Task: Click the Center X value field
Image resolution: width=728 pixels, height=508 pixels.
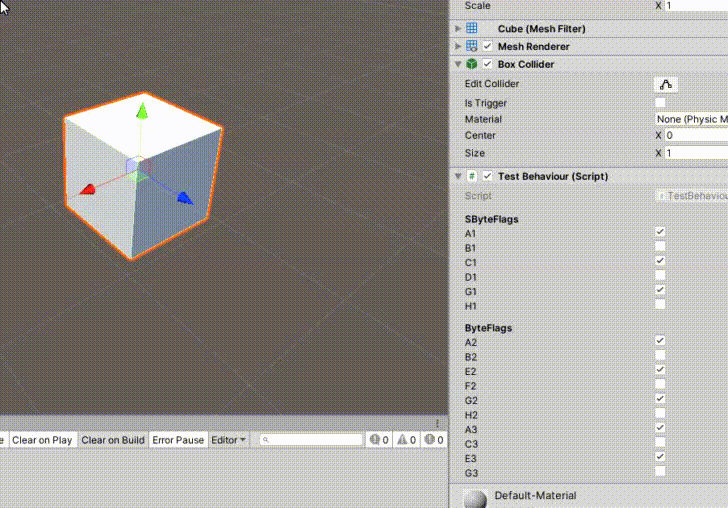Action: 696,135
